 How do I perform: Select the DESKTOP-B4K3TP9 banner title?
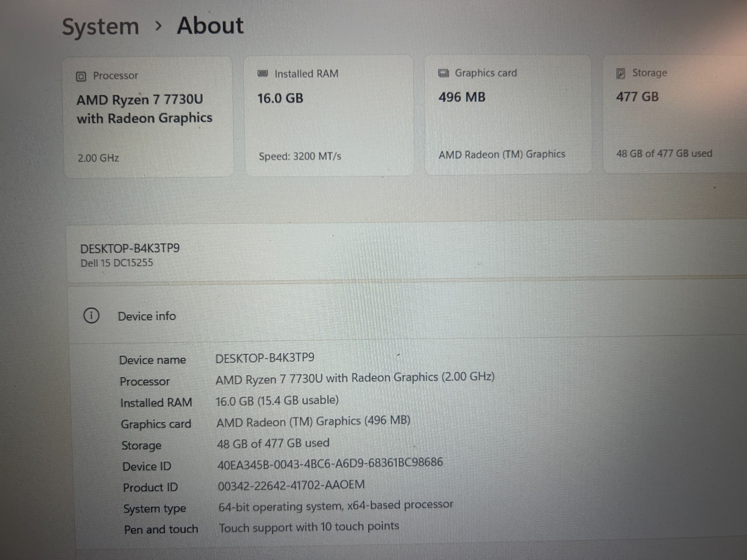point(130,248)
